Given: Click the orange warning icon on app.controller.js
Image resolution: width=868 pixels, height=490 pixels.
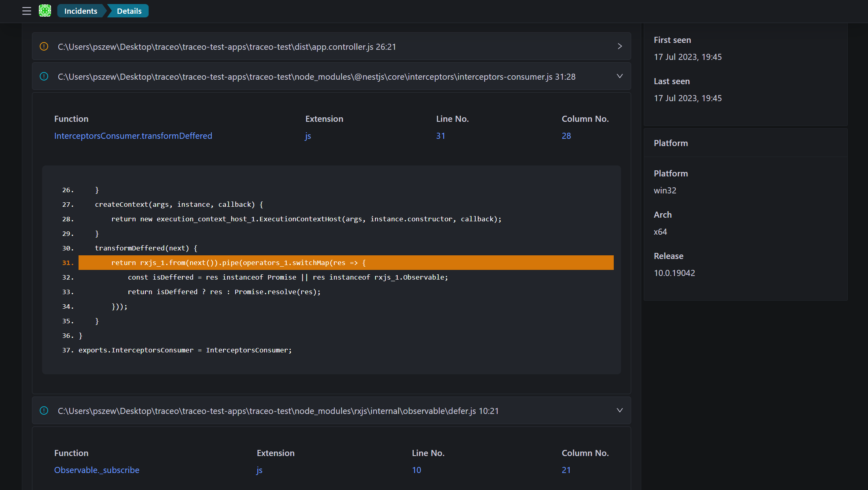Looking at the screenshot, I should click(44, 47).
